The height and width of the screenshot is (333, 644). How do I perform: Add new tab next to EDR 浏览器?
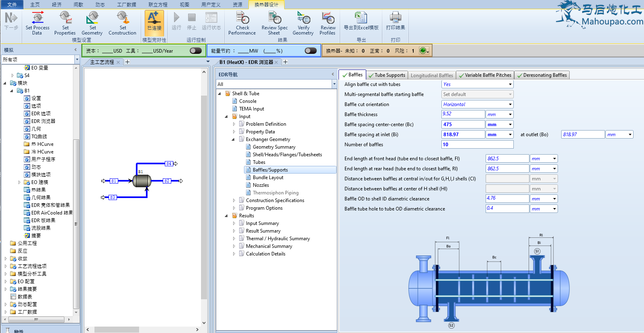[285, 62]
